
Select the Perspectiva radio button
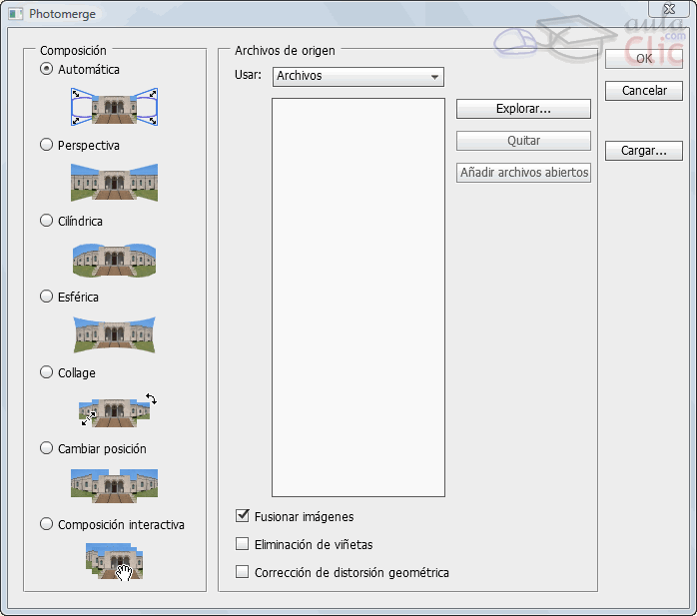tap(46, 145)
